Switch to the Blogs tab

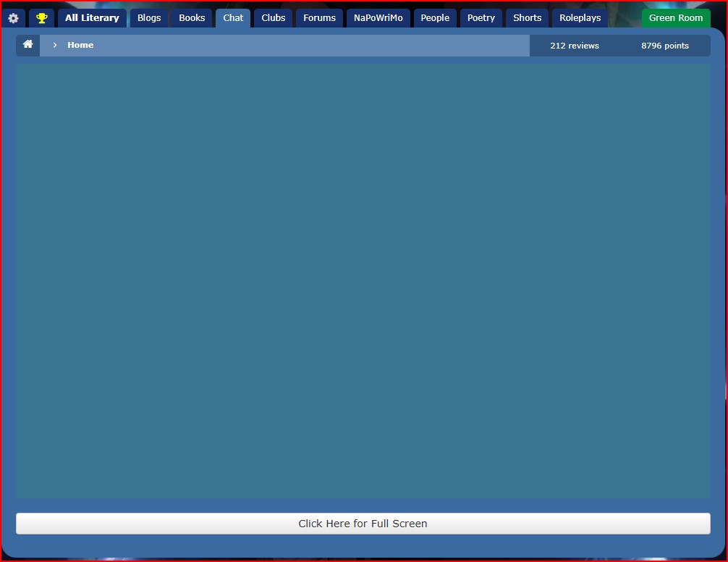(149, 18)
